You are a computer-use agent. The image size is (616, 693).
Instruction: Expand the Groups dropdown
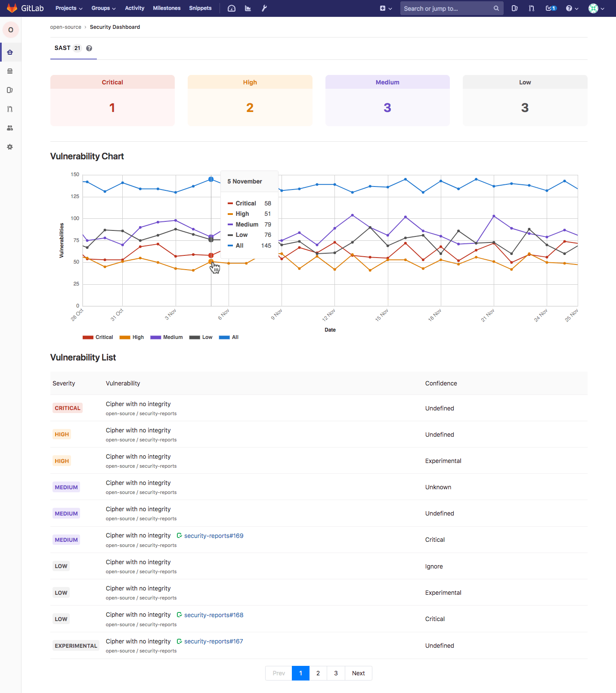103,8
